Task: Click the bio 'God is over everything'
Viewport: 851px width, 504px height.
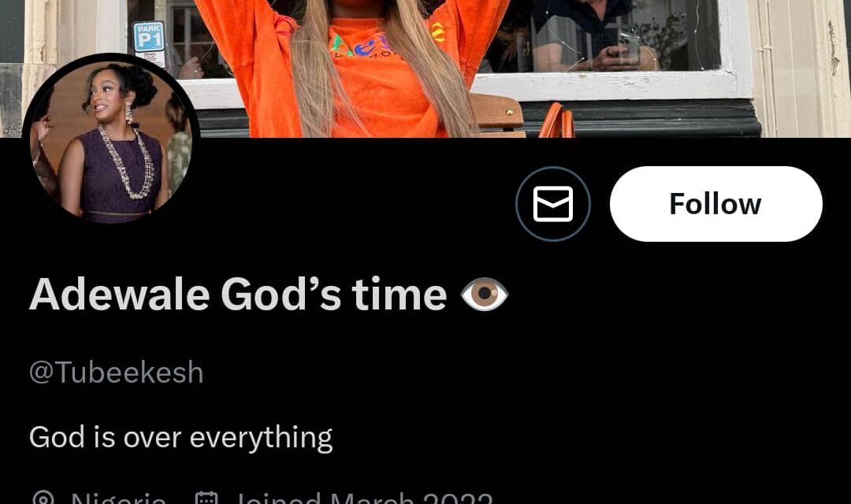Action: 180,437
